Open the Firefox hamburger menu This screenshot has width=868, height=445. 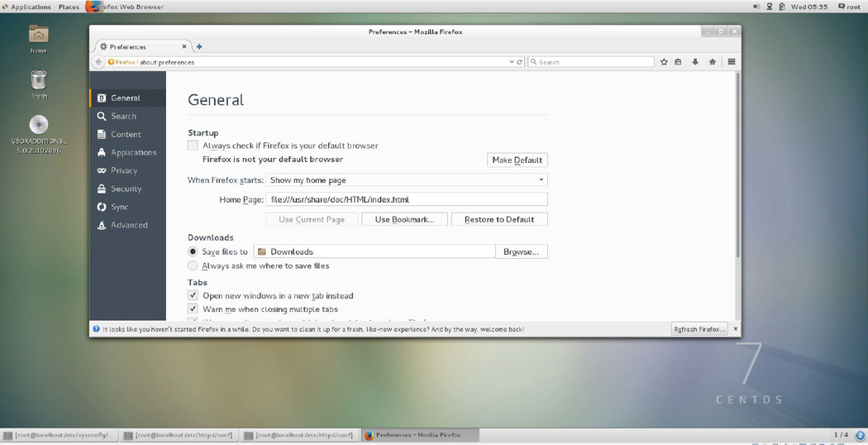coord(732,62)
